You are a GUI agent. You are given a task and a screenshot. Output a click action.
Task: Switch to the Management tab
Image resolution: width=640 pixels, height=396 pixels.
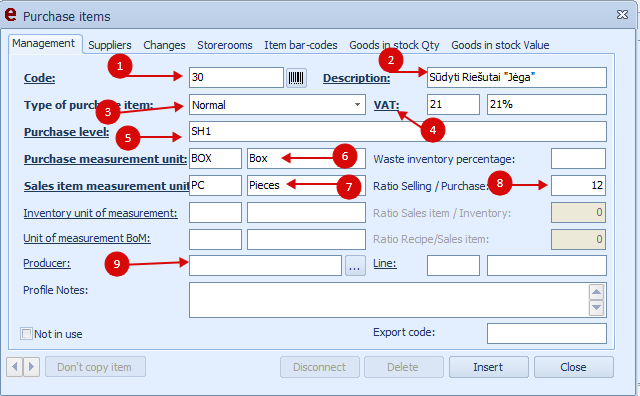(44, 43)
